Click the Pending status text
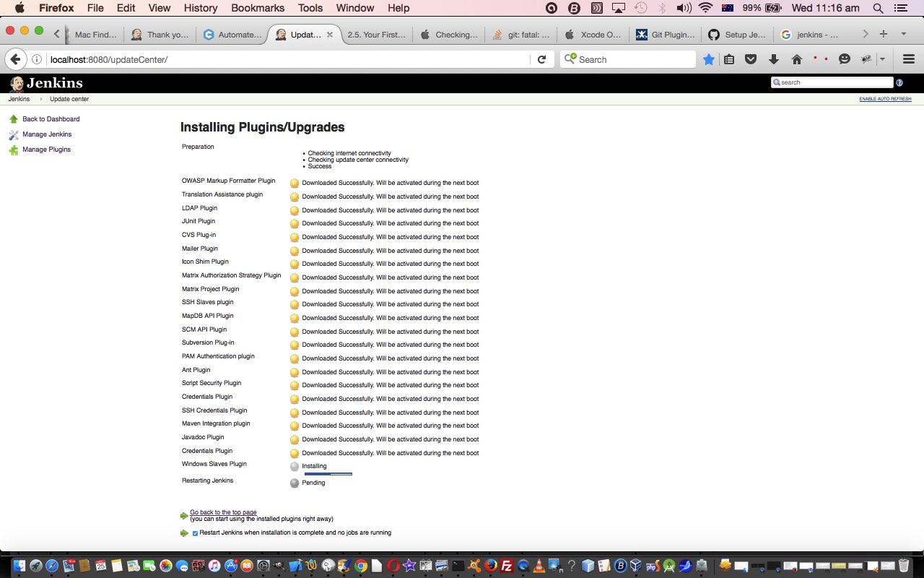The width and height of the screenshot is (924, 578). pyautogui.click(x=313, y=483)
